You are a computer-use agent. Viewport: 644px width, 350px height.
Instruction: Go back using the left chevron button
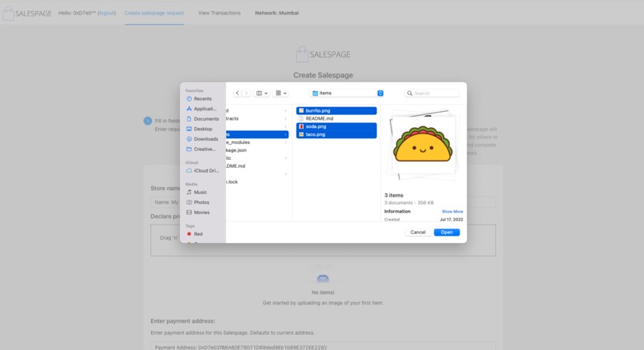pos(237,93)
